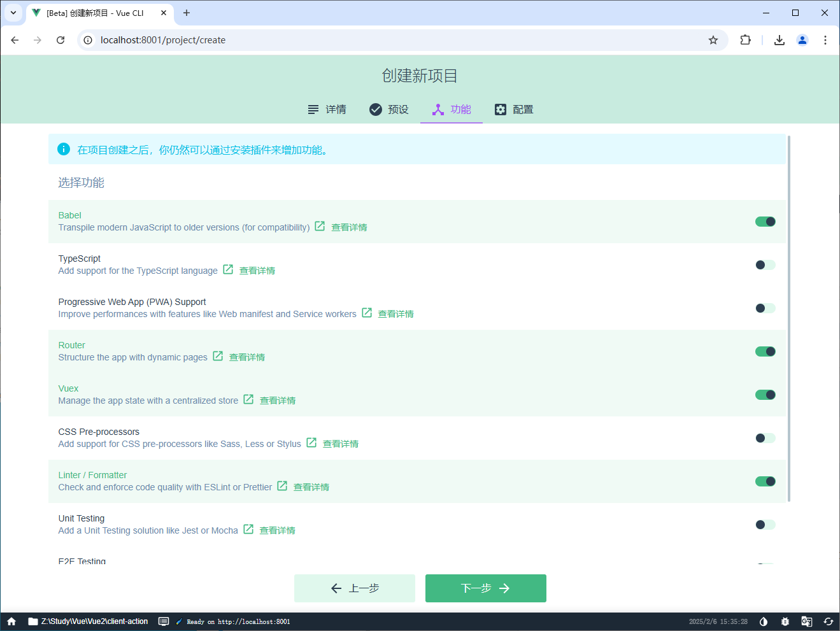Click the address bar URL field
The height and width of the screenshot is (631, 840).
401,40
